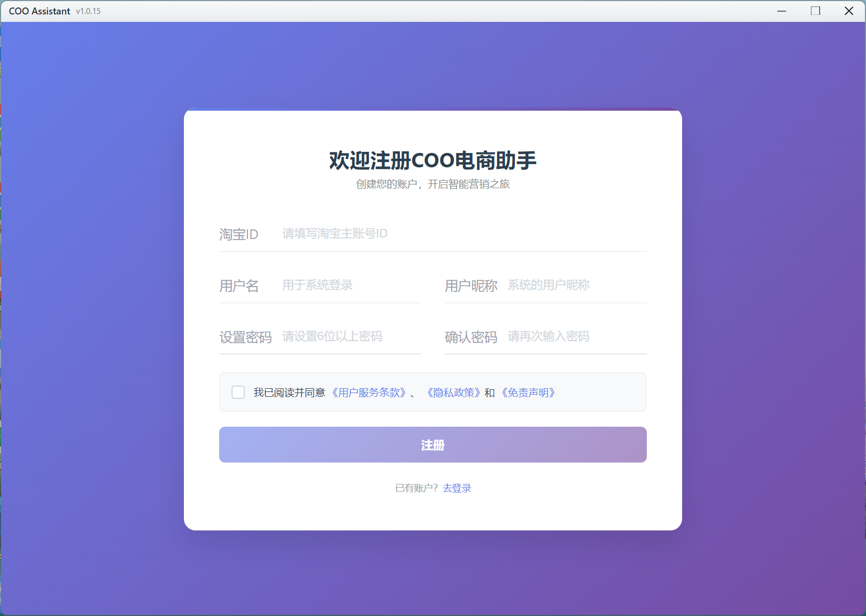Click the COO Assistant title text
The width and height of the screenshot is (866, 616).
(x=40, y=11)
